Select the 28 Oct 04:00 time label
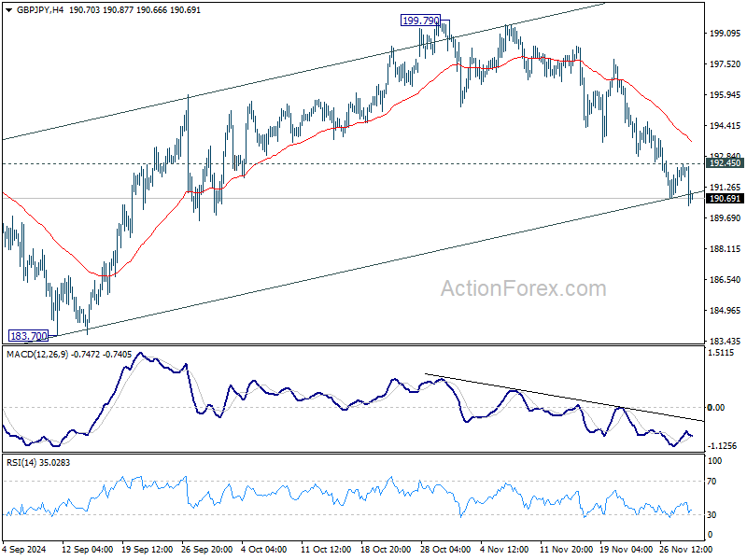 tap(446, 550)
